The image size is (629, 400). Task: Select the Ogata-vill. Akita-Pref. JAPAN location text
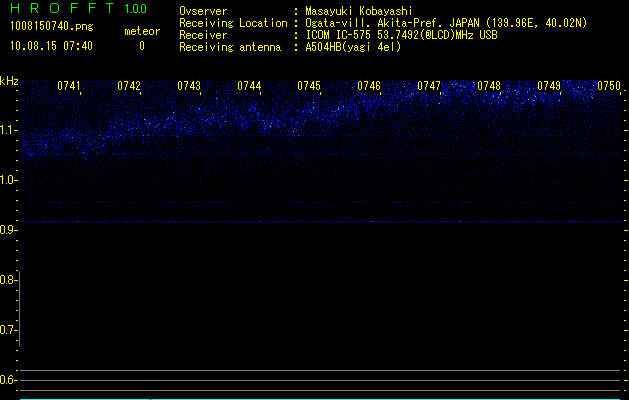446,23
